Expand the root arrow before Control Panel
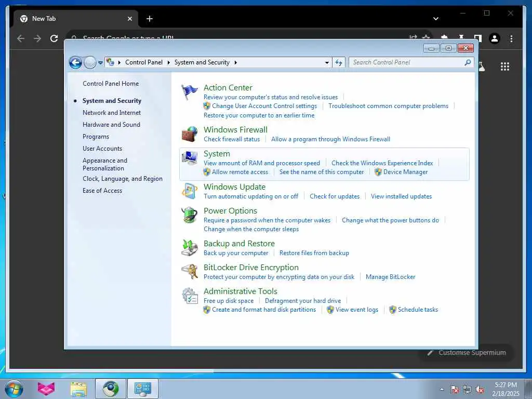The height and width of the screenshot is (399, 532). click(x=119, y=62)
